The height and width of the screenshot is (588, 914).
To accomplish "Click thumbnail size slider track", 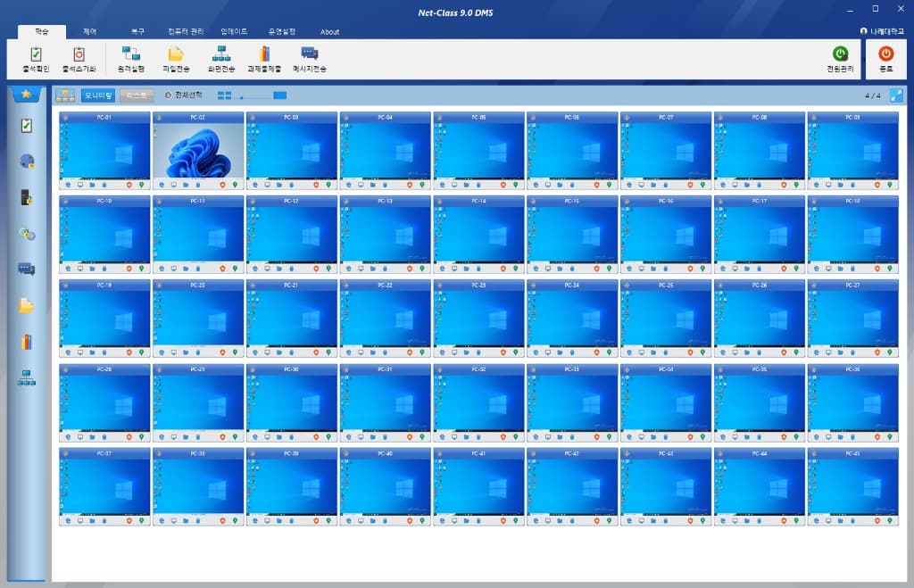I will (x=254, y=97).
